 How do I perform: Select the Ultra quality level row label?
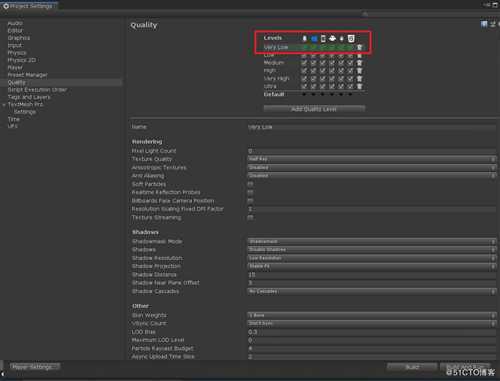(270, 86)
